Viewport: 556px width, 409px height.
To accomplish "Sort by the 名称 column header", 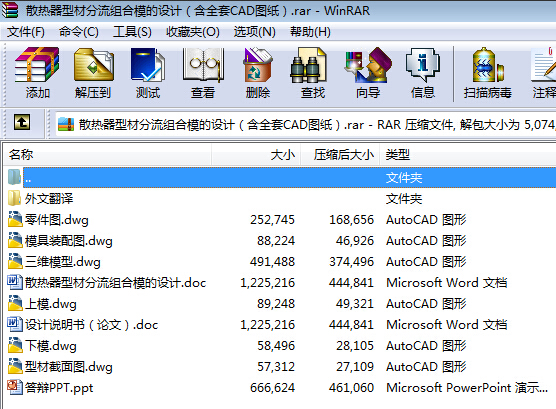I will click(x=107, y=155).
